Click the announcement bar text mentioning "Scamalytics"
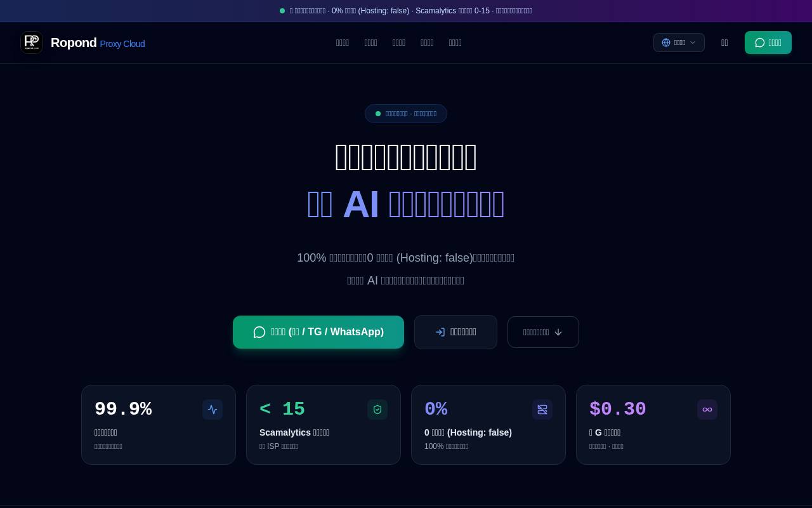This screenshot has height=508, width=812. [x=411, y=11]
